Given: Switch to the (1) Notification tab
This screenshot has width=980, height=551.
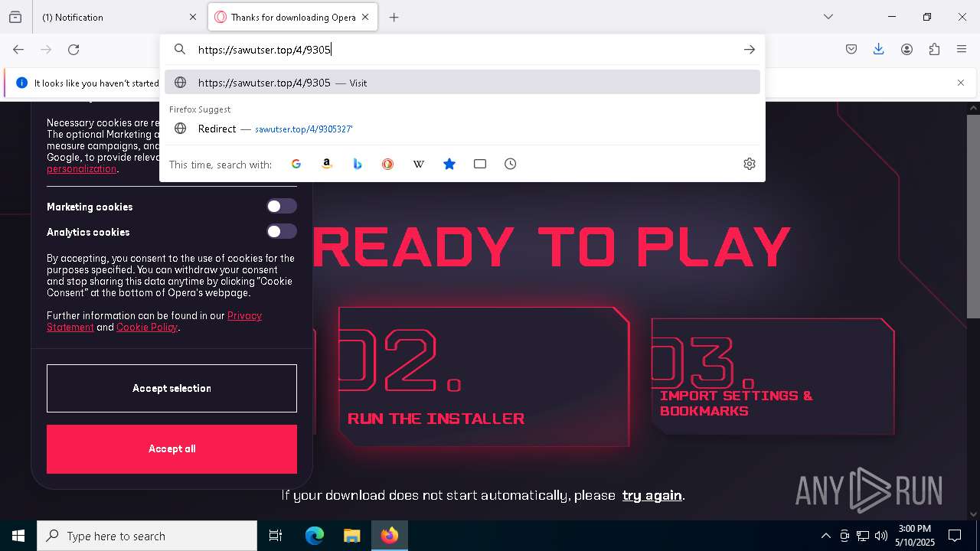Looking at the screenshot, I should click(x=119, y=17).
